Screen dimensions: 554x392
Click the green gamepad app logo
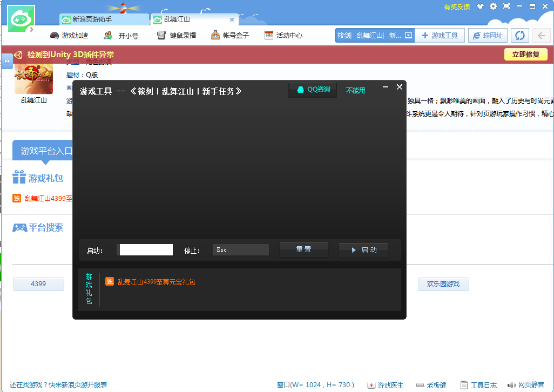(x=21, y=18)
